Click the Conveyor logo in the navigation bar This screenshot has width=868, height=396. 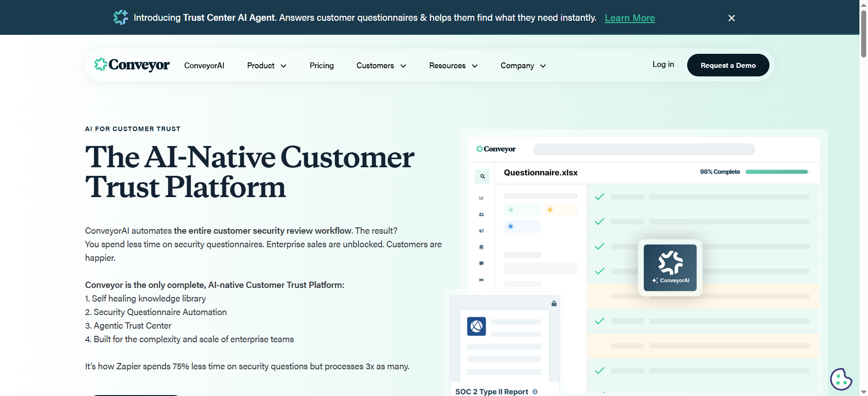coord(132,65)
